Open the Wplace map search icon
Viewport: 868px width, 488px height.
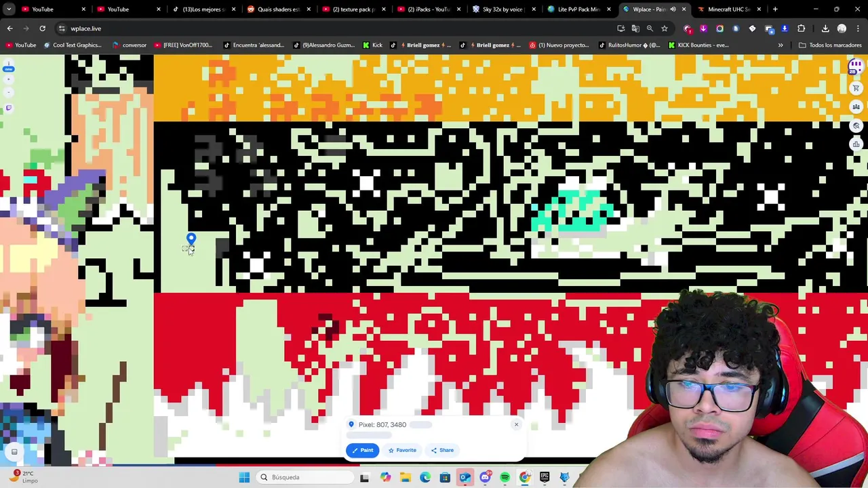tap(856, 126)
